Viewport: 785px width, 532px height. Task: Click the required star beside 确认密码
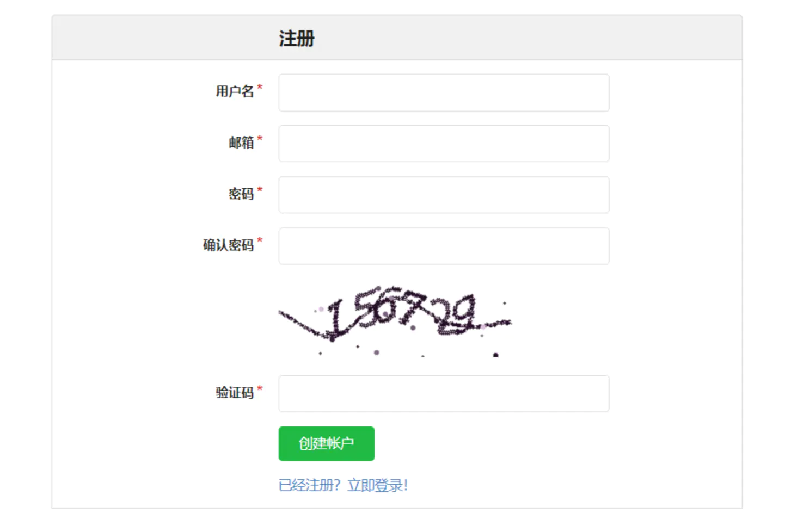coord(260,240)
